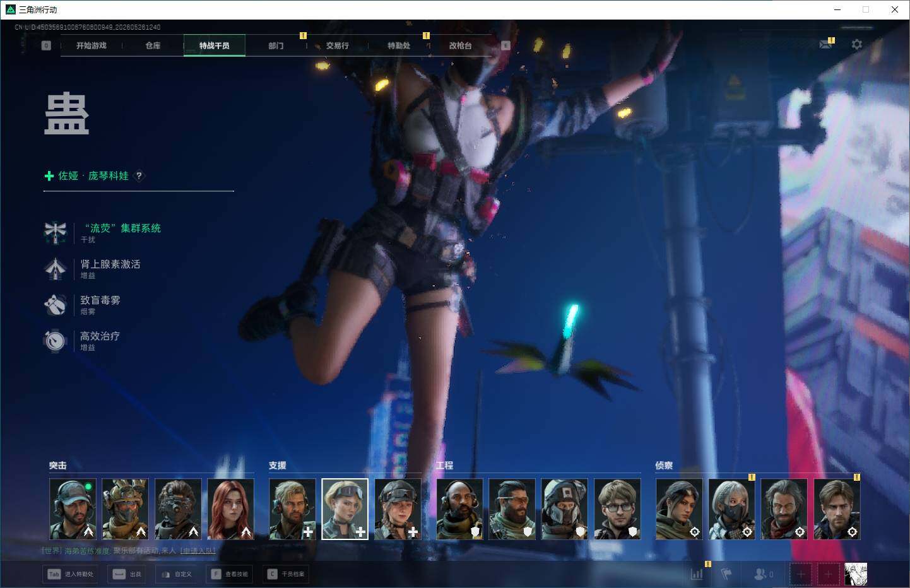The height and width of the screenshot is (588, 910).
Task: Select the "流荧"集群系统 skill icon
Action: point(56,232)
